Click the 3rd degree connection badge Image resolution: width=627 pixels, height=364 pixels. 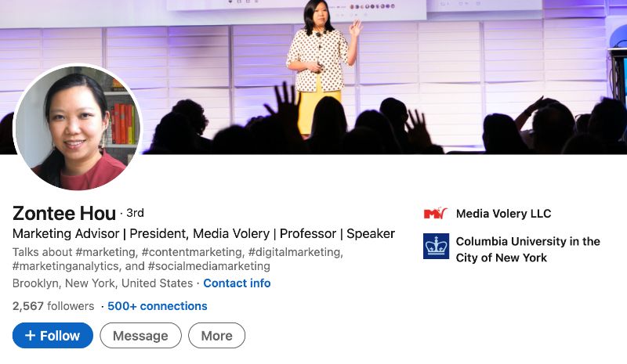pos(135,213)
